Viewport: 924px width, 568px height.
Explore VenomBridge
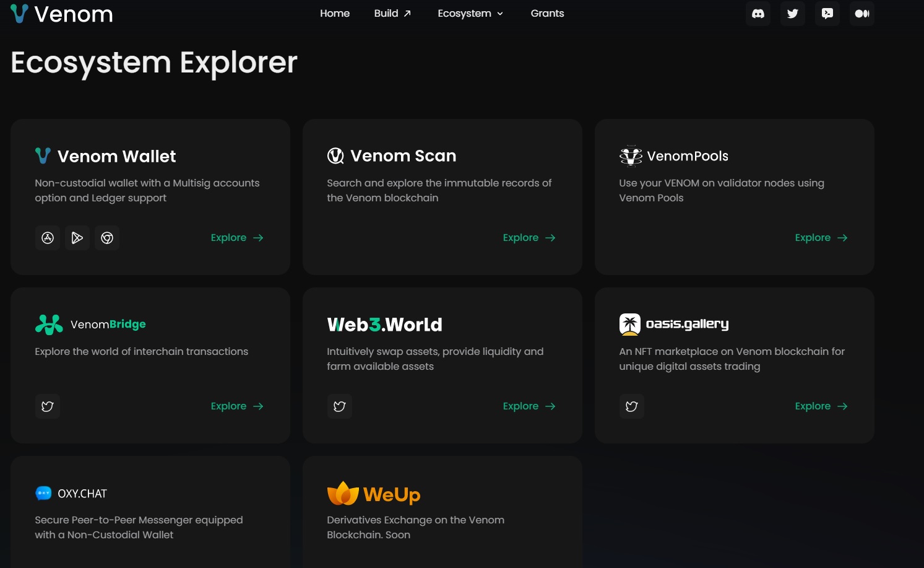click(237, 406)
